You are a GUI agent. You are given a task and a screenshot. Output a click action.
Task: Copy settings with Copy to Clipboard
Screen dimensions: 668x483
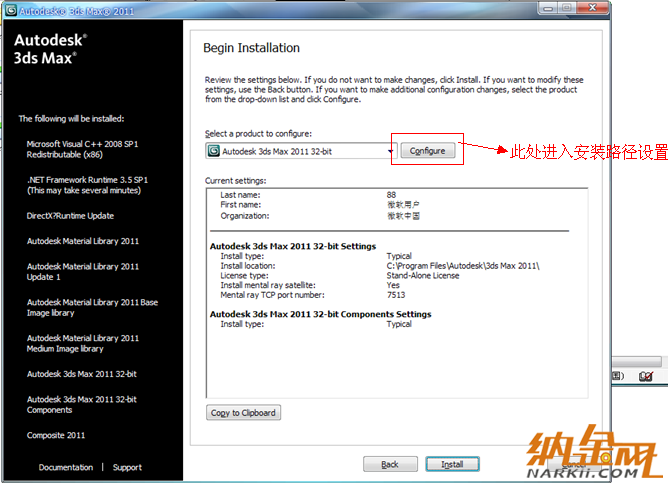[x=243, y=412]
